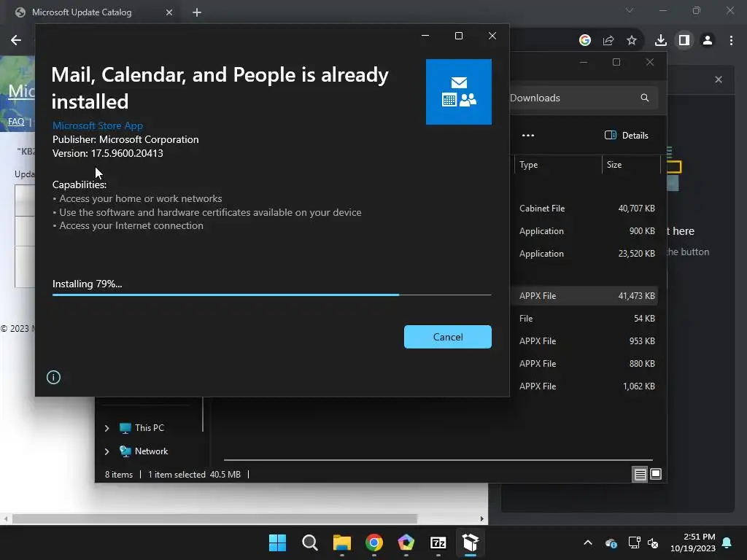Click the Mail, Calendar, People app logo
The height and width of the screenshot is (560, 747).
pyautogui.click(x=458, y=92)
